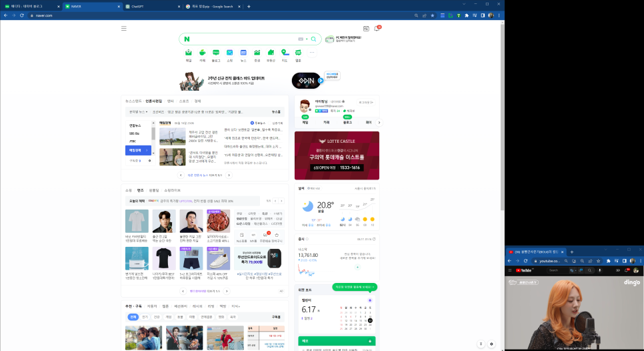Viewport: 644px width, 351px height.
Task: Select the 엔터 news tab
Action: pos(171,101)
